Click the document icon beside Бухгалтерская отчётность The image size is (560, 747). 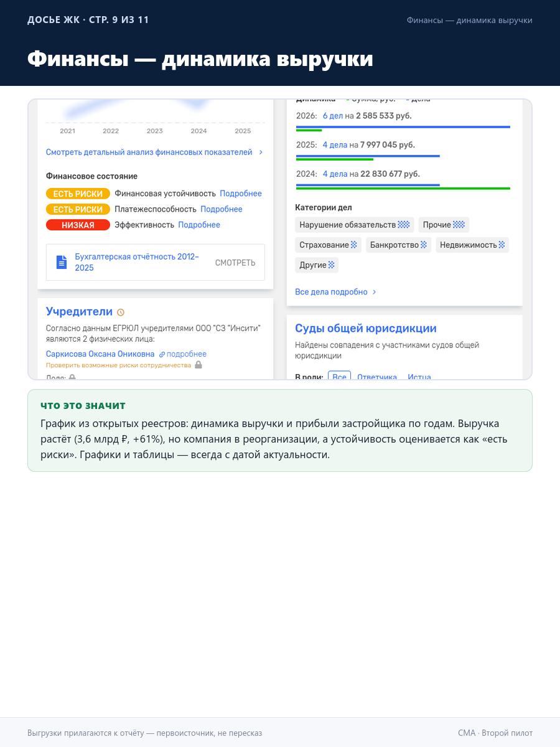point(62,262)
